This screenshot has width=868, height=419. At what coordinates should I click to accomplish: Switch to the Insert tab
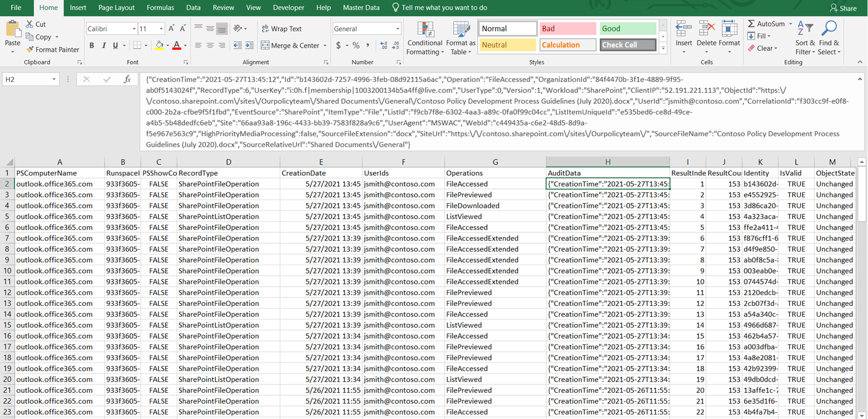point(78,8)
